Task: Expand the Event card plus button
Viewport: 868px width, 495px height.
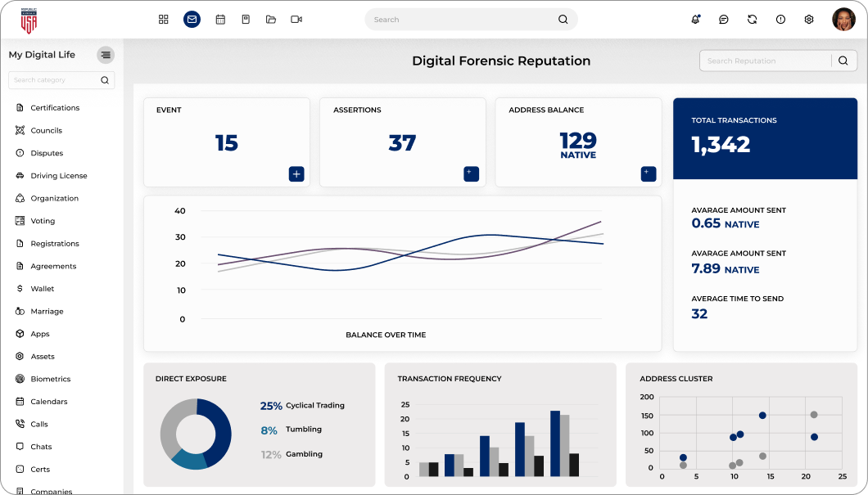Action: coord(296,173)
